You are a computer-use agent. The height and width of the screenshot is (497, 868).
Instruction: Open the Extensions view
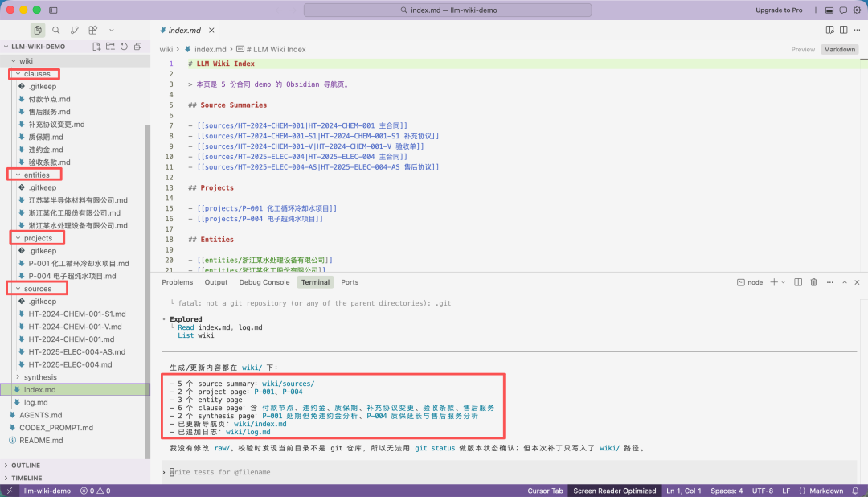point(93,30)
